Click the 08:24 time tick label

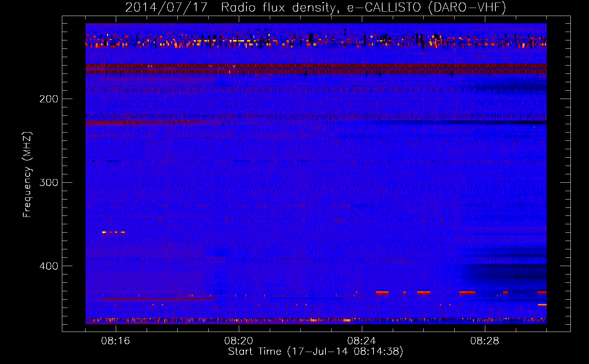(x=362, y=341)
